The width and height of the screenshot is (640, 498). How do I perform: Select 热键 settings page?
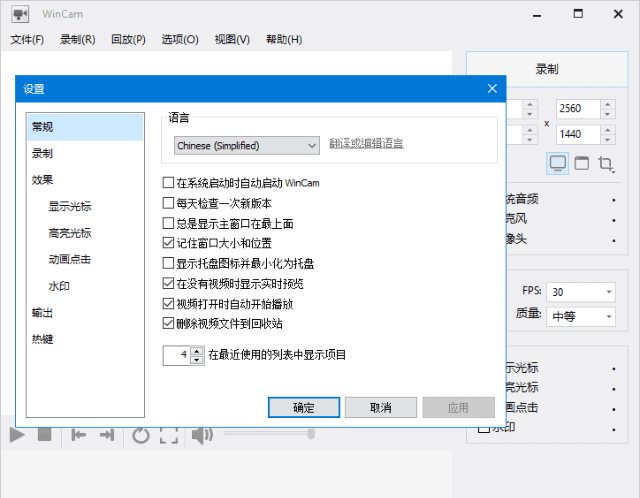coord(85,339)
